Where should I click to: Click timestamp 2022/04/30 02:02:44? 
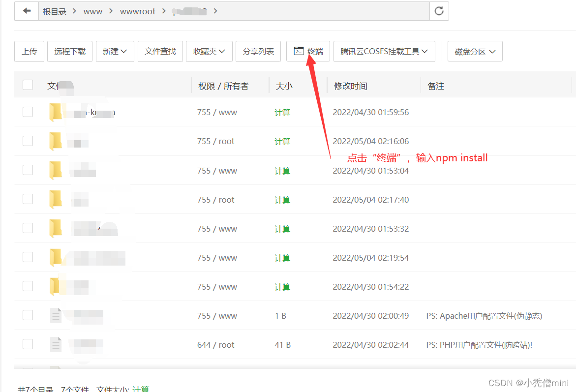[x=371, y=345]
